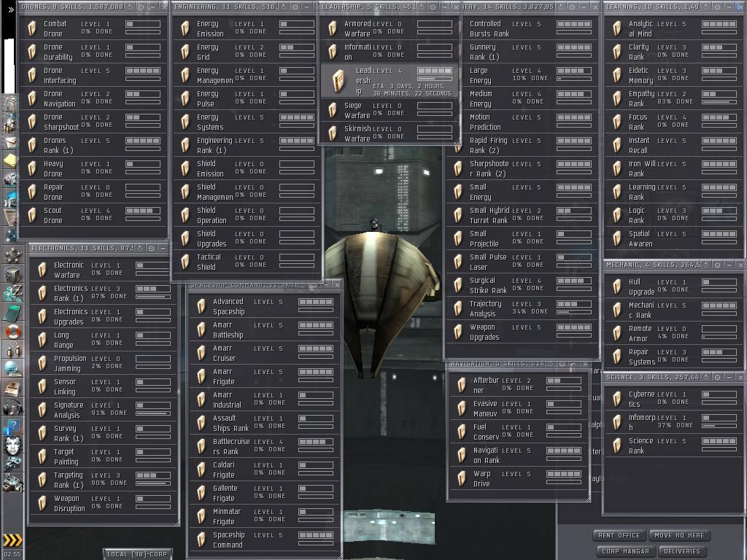The image size is (747, 560).
Task: Click the asterisk icon on Electronics window header
Action: coord(139,248)
